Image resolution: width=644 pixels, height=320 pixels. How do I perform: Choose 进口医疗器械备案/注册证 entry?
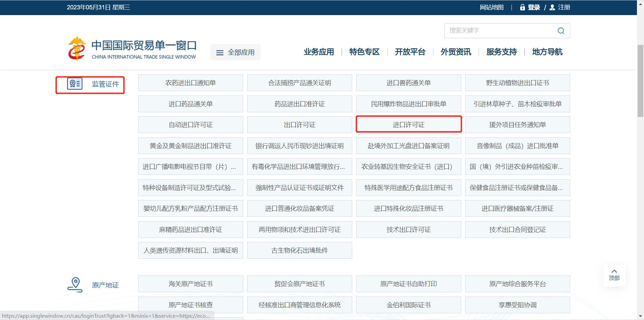[518, 208]
